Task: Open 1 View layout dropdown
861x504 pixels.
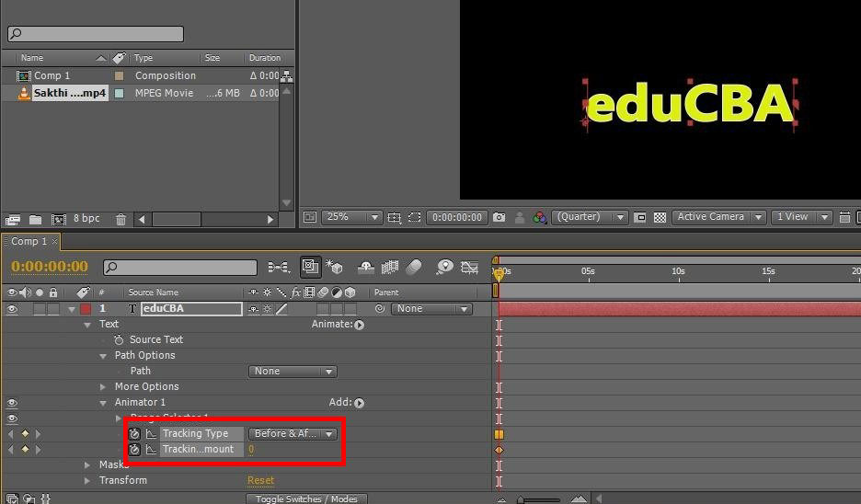Action: [x=802, y=217]
